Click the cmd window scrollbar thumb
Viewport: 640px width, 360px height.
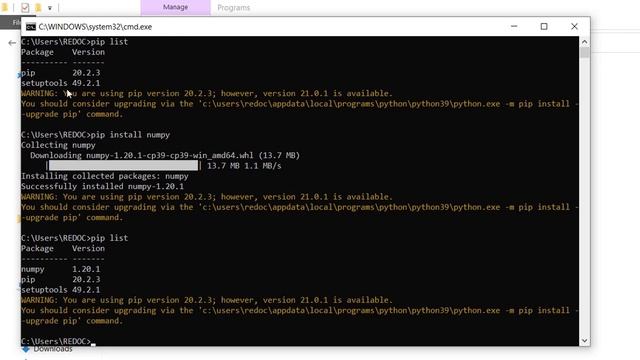(584, 53)
